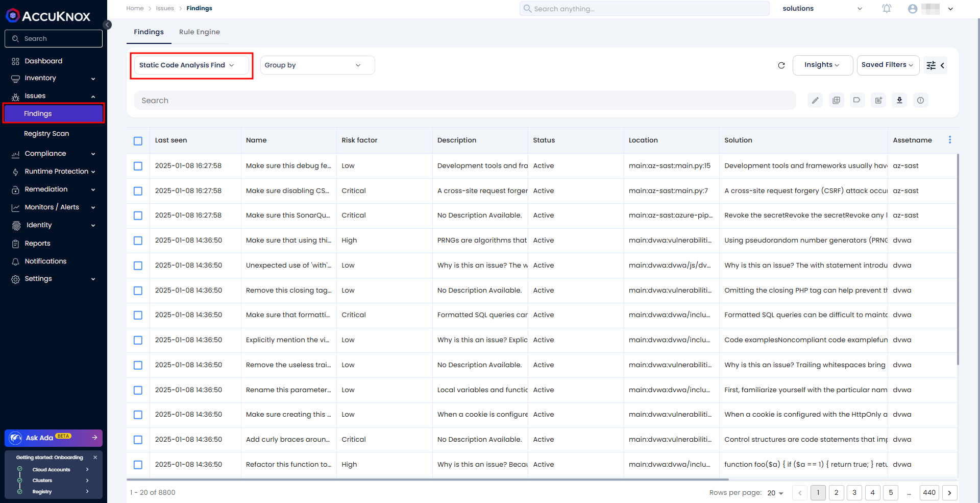980x503 pixels.
Task: Open the Group by dropdown
Action: pyautogui.click(x=317, y=65)
